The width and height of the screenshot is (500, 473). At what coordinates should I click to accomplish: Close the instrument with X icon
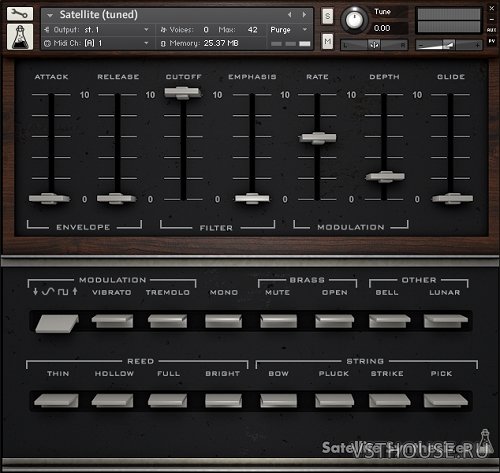[492, 8]
